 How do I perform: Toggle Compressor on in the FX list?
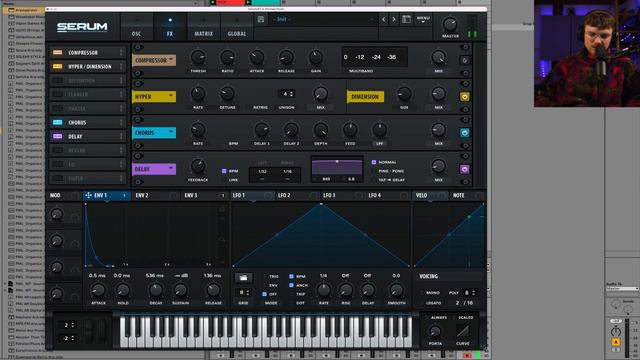[x=58, y=53]
